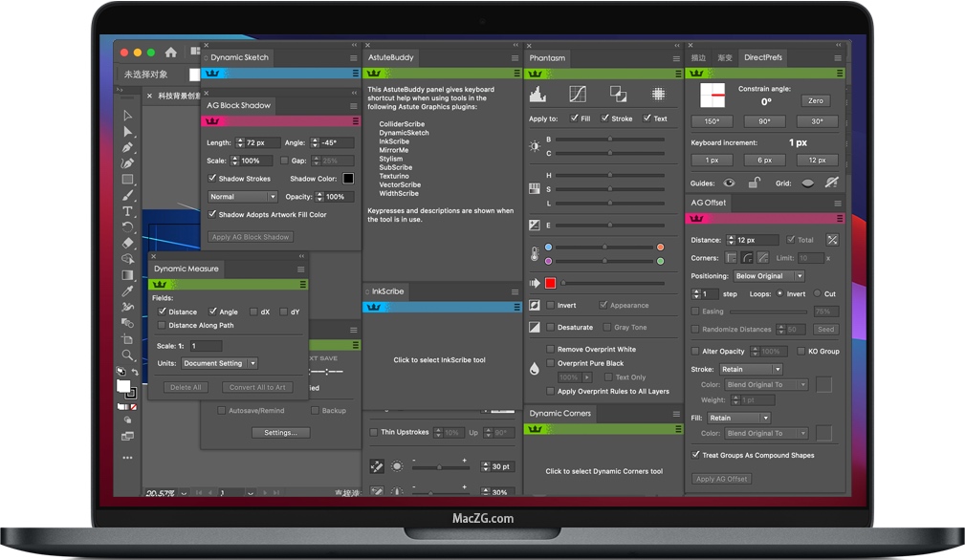Viewport: 965px width, 560px height.
Task: Click the black Shadow Color swatch
Action: (348, 179)
